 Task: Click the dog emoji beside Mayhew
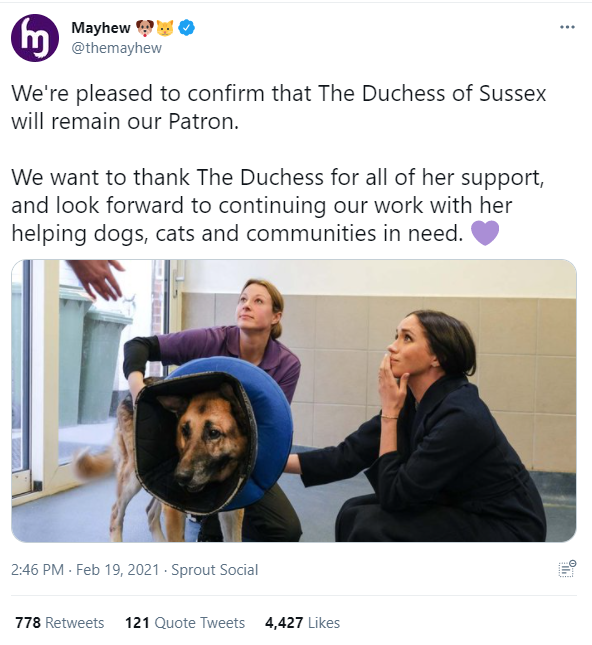coord(145,28)
